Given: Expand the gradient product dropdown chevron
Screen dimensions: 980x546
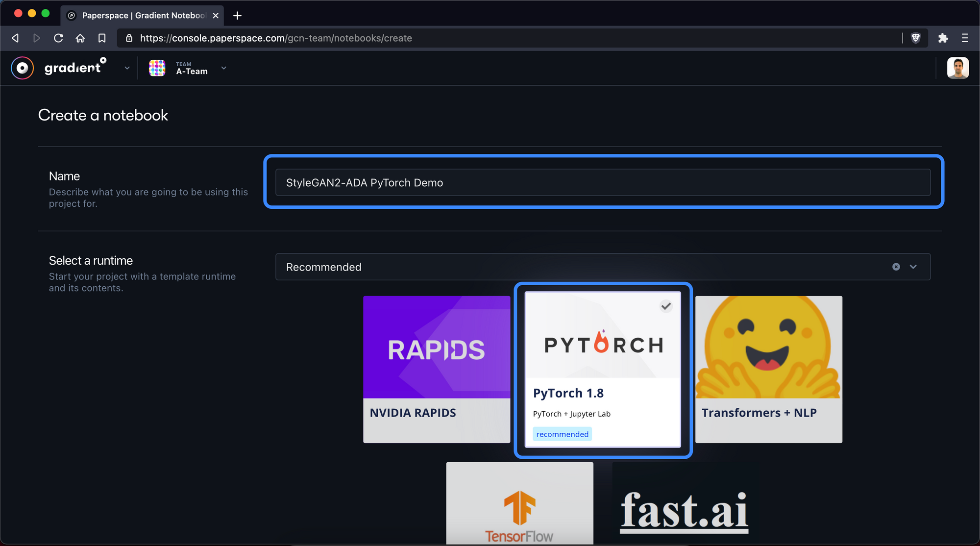Looking at the screenshot, I should 127,68.
